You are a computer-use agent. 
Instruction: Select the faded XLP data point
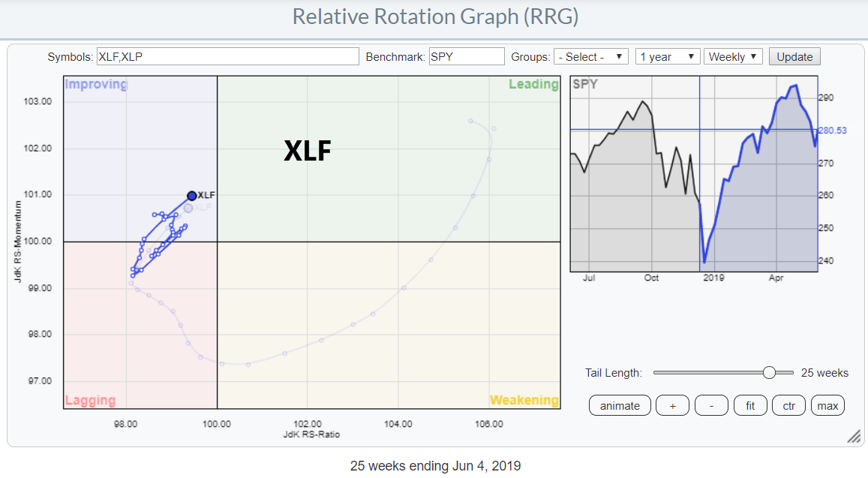click(x=188, y=208)
